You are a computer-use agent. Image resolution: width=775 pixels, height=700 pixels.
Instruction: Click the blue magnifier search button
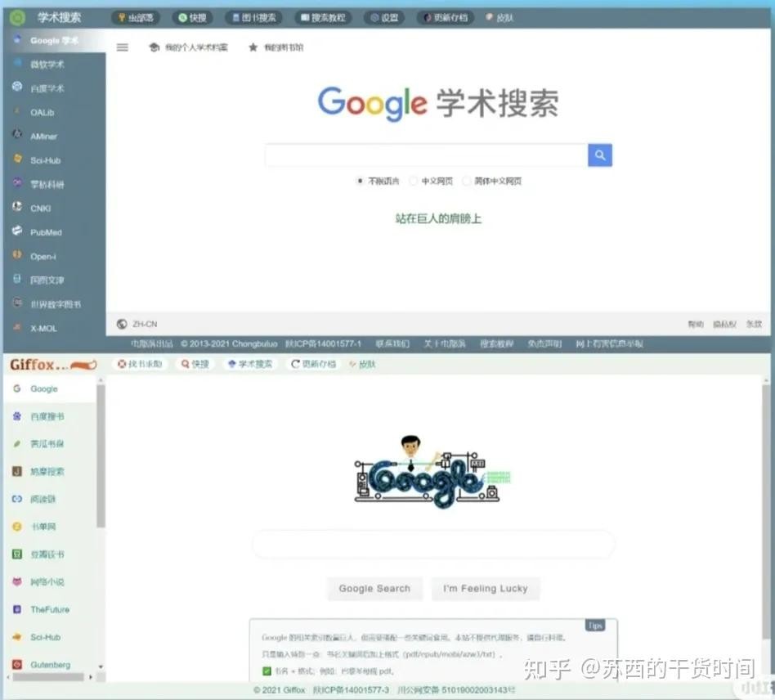pyautogui.click(x=599, y=155)
